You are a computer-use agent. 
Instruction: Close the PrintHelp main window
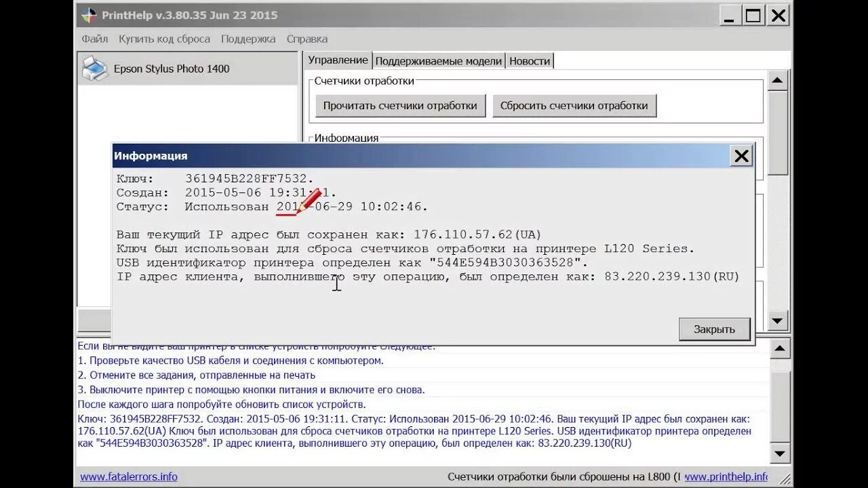779,16
